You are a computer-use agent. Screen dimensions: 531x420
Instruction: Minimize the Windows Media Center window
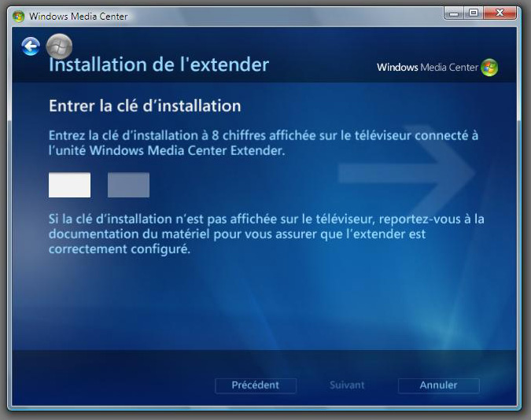[454, 13]
